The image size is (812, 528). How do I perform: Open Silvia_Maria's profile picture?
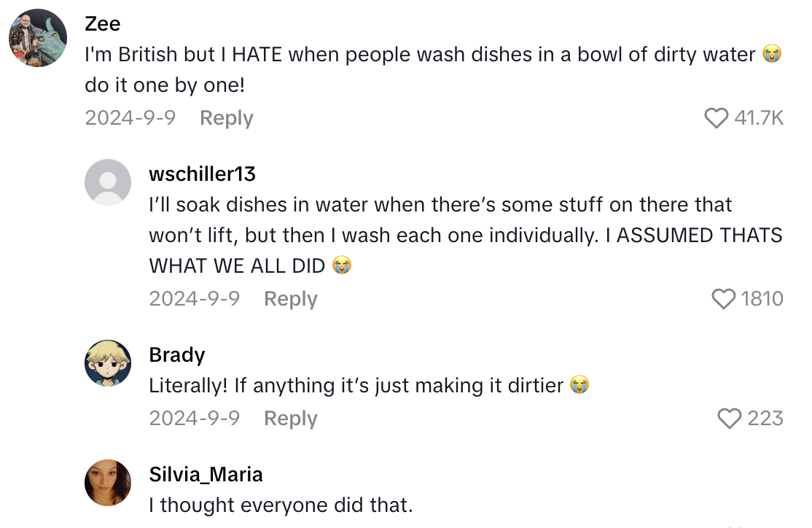pos(108,482)
